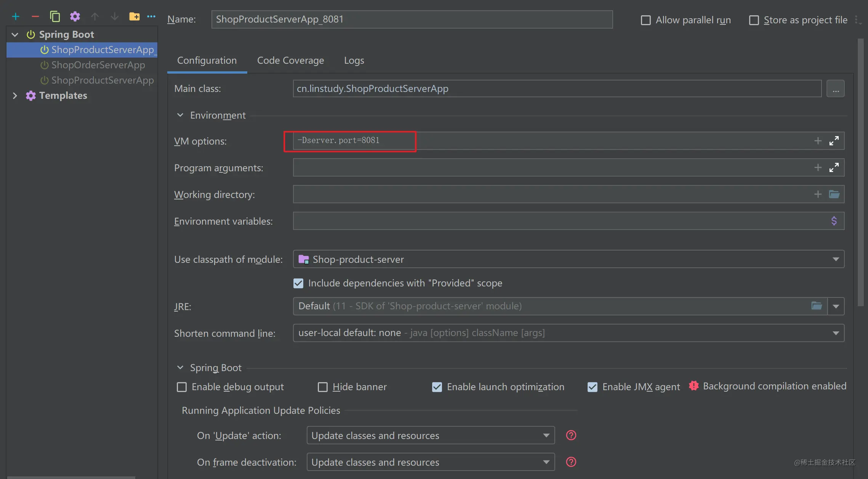Toggle Enable launch optimization checkbox

437,387
